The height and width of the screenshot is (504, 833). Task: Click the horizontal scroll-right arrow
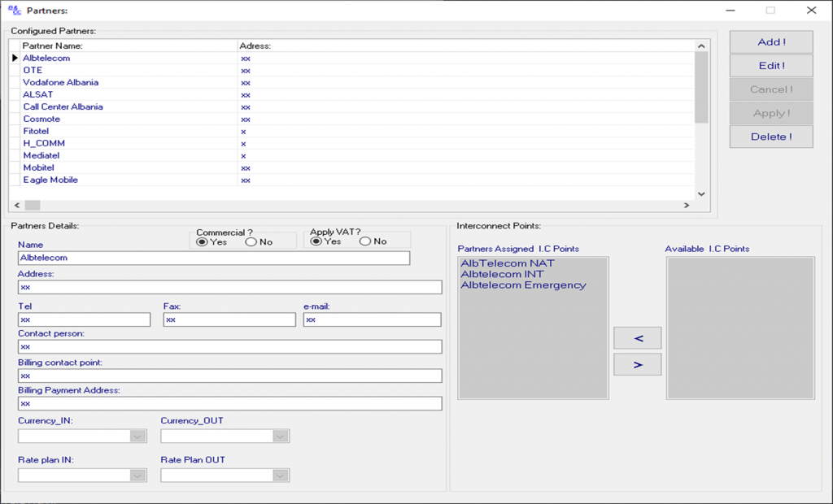[x=687, y=205]
